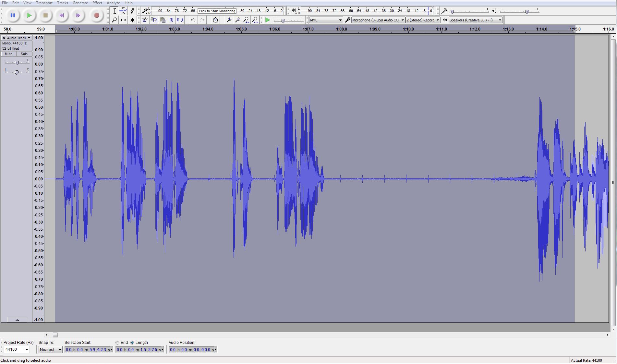Click the Fit Project zoom icon
The height and width of the screenshot is (364, 617).
[255, 20]
